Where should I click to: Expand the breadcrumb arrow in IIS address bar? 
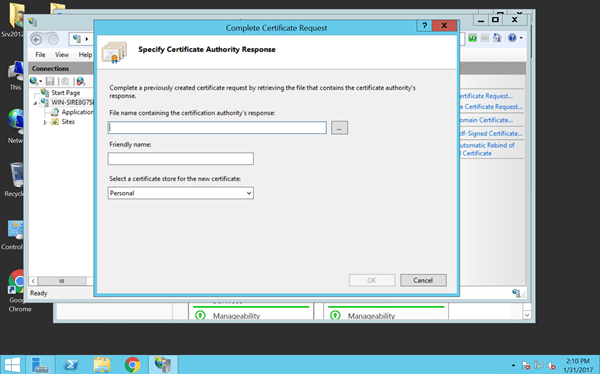click(x=87, y=39)
